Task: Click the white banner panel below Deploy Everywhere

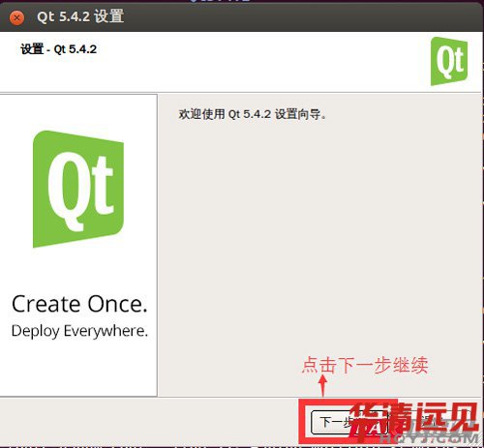Action: pyautogui.click(x=78, y=368)
